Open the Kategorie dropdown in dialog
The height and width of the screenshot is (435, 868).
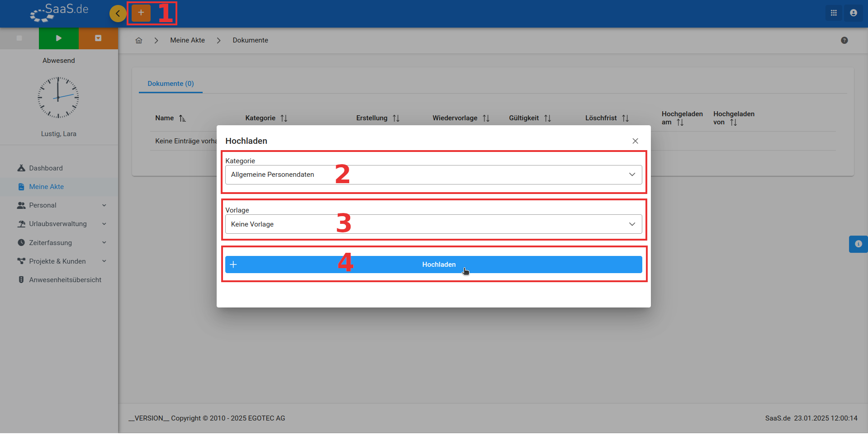click(x=433, y=175)
